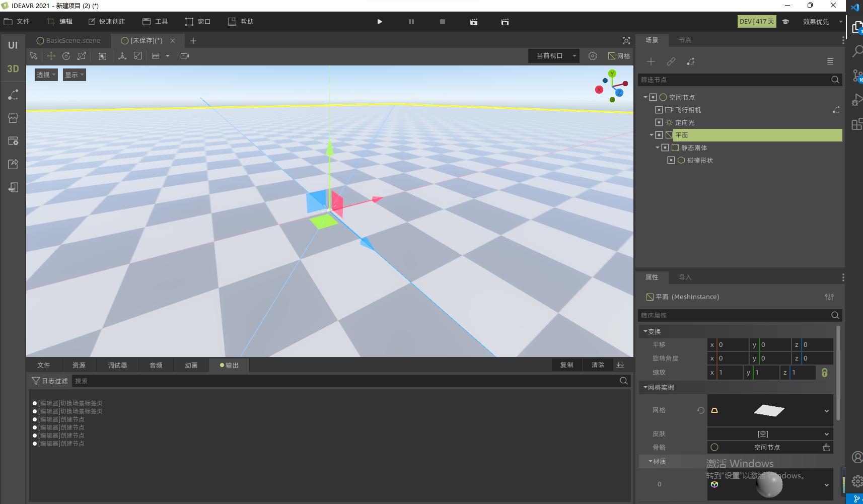Open the asset store sidebar icon
This screenshot has width=863, height=504.
(13, 118)
